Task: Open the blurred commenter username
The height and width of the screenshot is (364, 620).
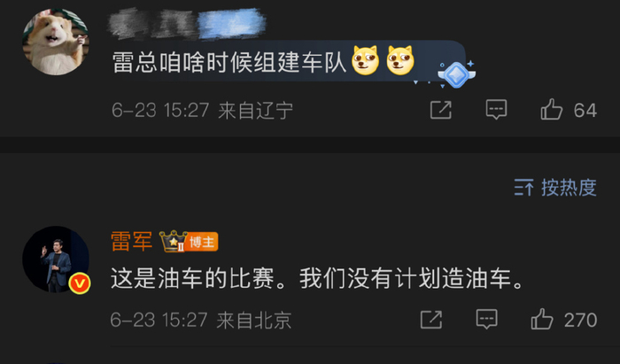Action: coord(188,24)
